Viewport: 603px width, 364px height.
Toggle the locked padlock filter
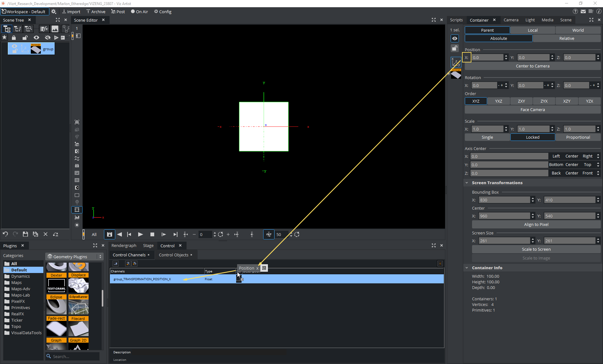[14, 38]
